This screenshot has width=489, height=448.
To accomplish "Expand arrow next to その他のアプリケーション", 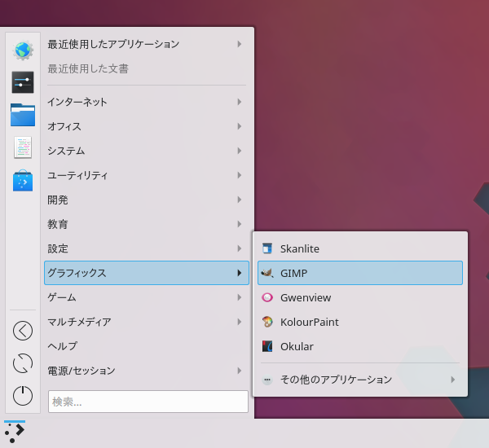I will click(x=453, y=380).
